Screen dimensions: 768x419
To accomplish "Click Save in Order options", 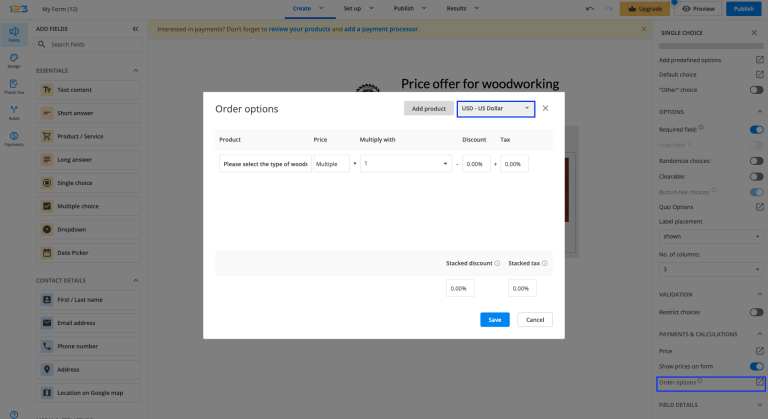I will (x=495, y=320).
